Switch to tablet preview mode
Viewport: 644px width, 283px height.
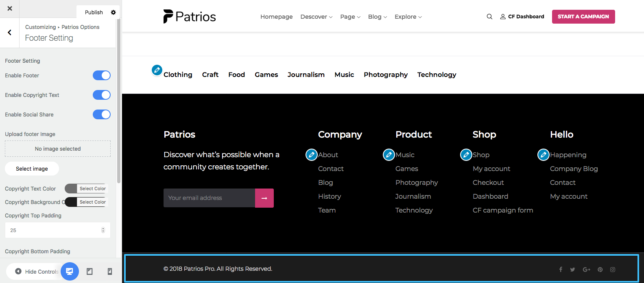[x=90, y=271]
